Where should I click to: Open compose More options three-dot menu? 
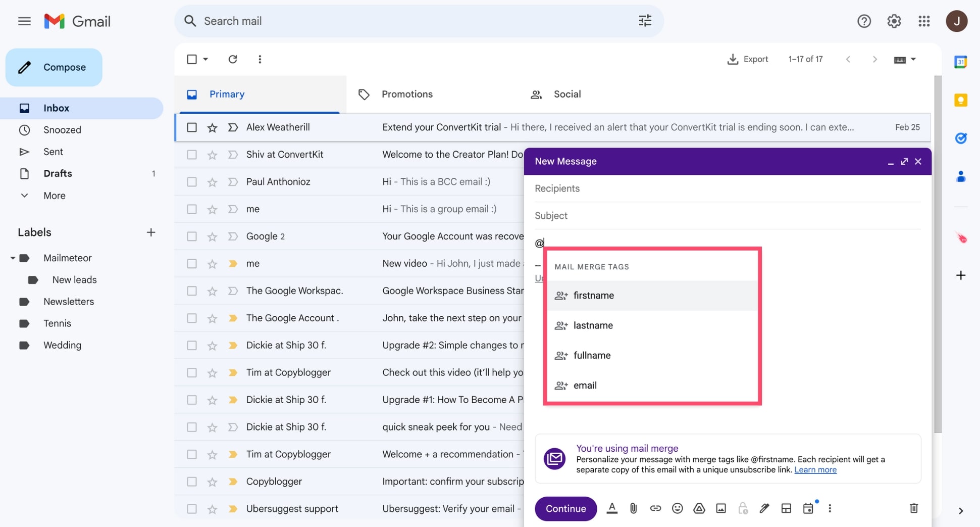830,508
